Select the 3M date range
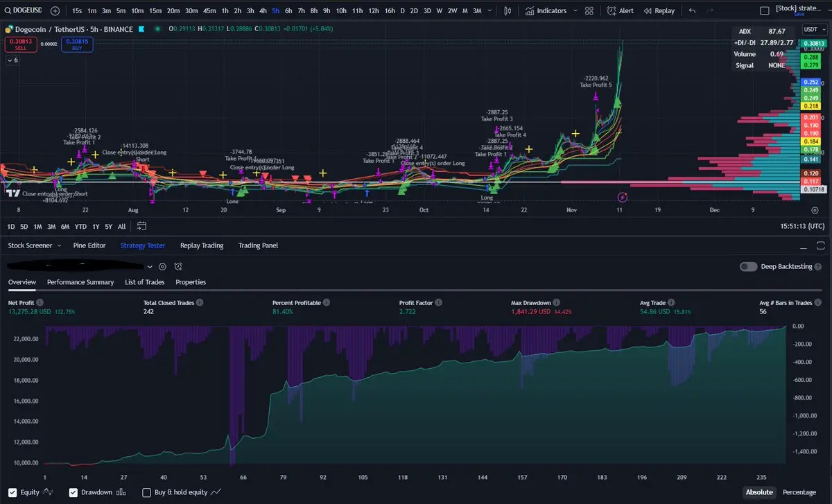The height and width of the screenshot is (504, 832). tap(51, 227)
